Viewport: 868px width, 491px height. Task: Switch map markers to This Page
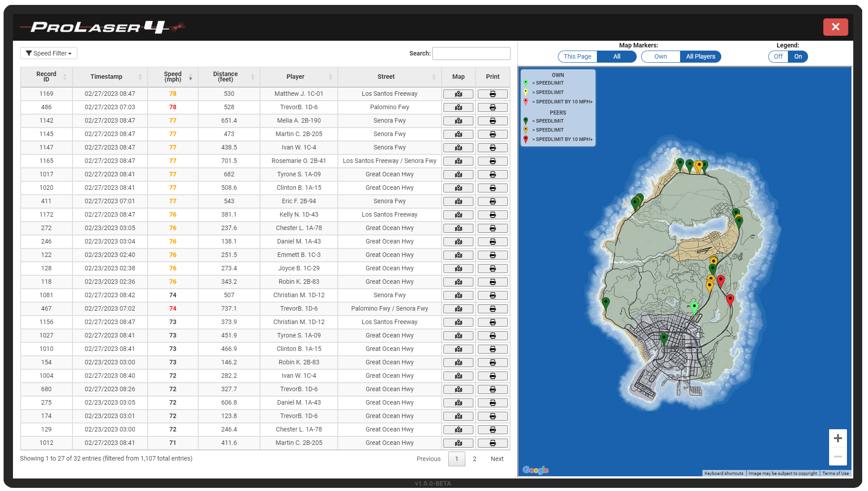[577, 56]
